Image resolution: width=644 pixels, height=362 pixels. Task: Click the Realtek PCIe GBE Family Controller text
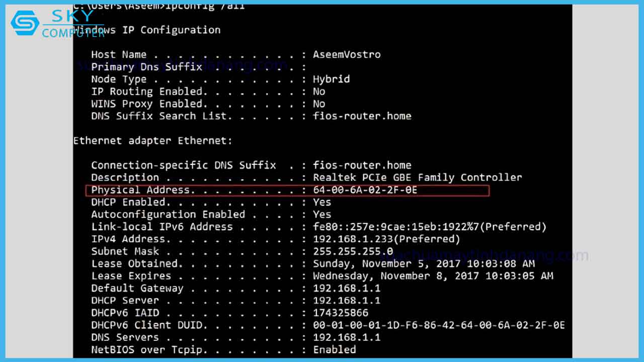point(417,177)
